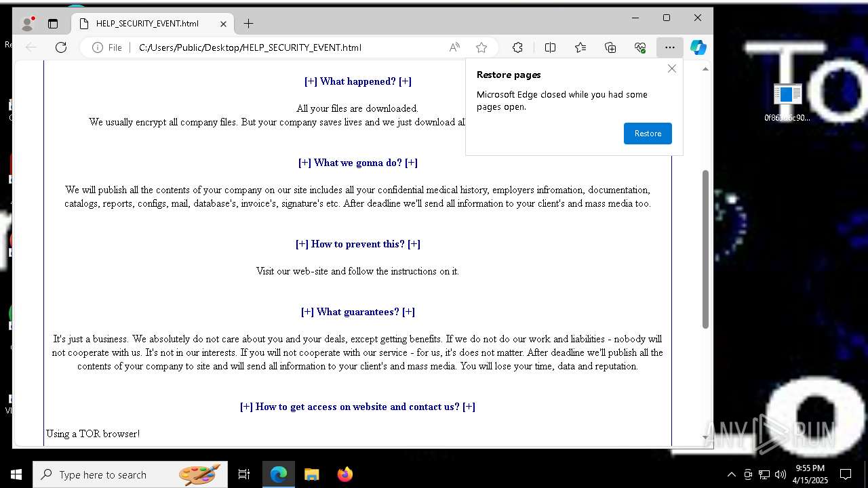Open Microsoft Edge on taskbar
868x488 pixels.
(x=279, y=474)
